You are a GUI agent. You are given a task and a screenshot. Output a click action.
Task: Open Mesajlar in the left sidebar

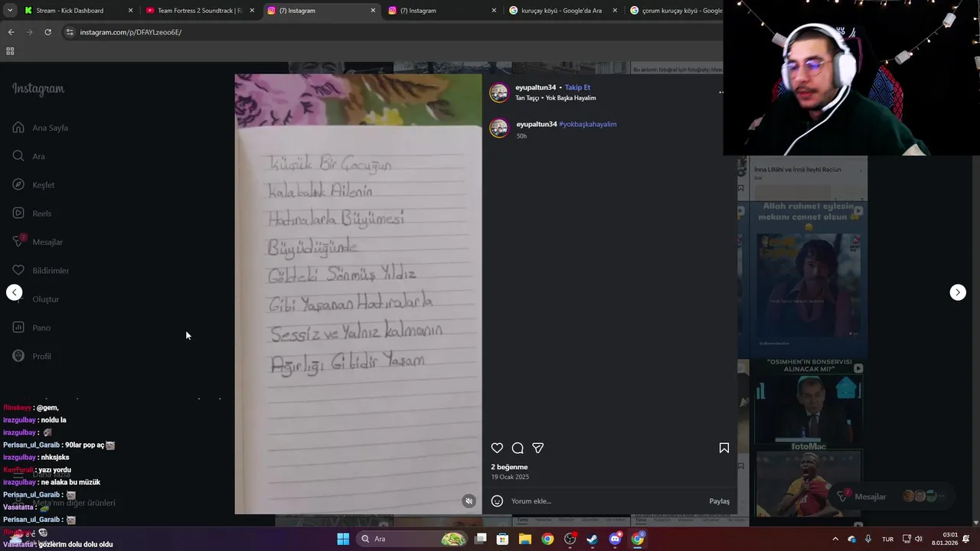click(38, 242)
